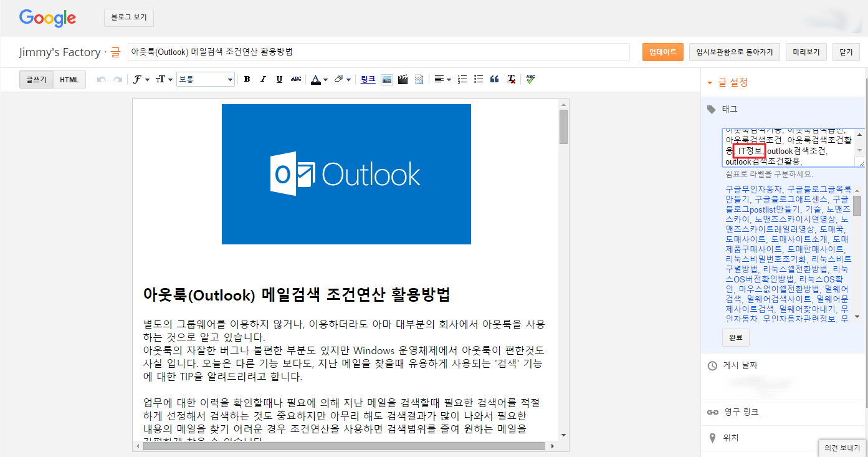
Task: Click the 블로그 보기 button
Action: 129,18
